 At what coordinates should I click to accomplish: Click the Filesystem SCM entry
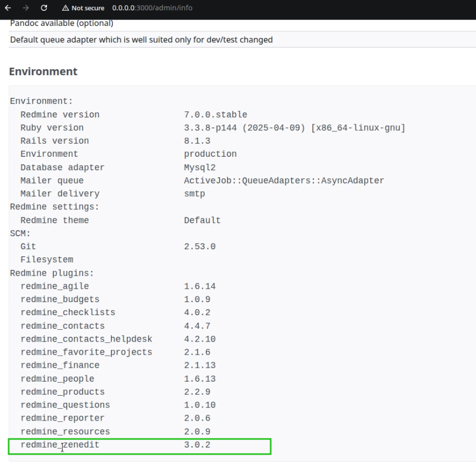click(47, 259)
